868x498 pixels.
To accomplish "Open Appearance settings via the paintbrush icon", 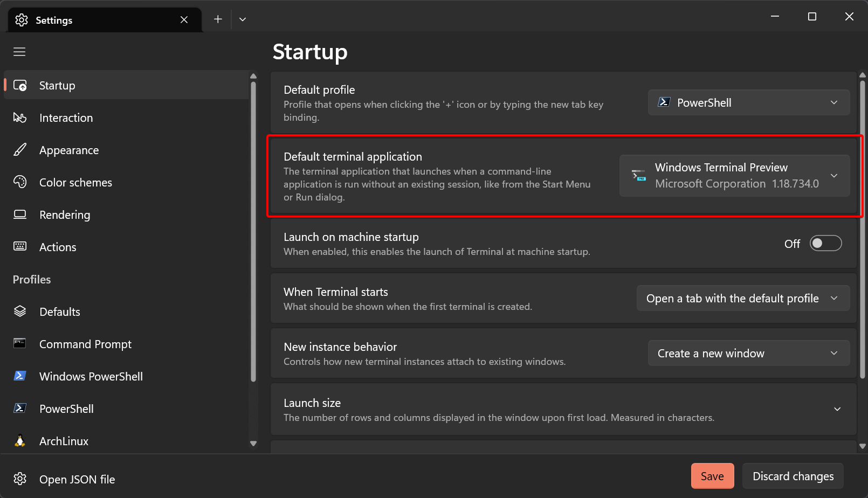I will click(x=20, y=150).
